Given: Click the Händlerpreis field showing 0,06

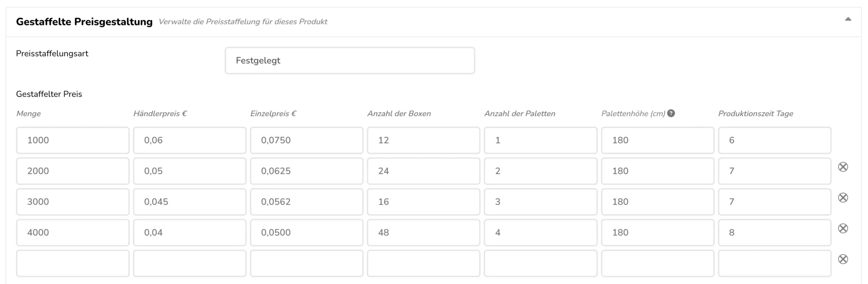Looking at the screenshot, I should click(190, 140).
